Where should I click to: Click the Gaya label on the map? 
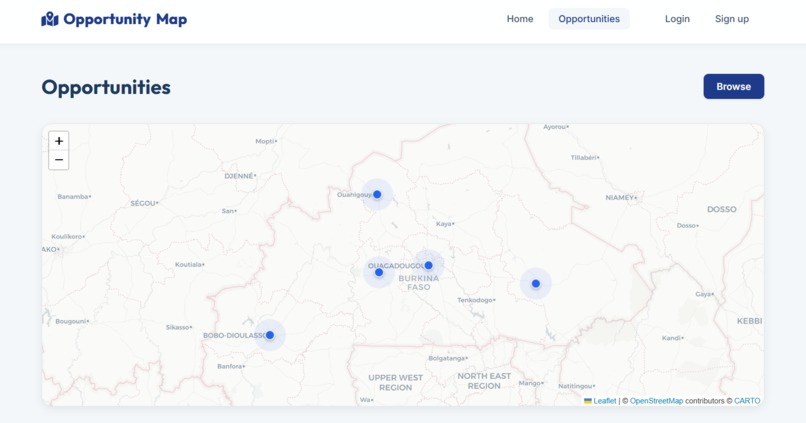[704, 295]
